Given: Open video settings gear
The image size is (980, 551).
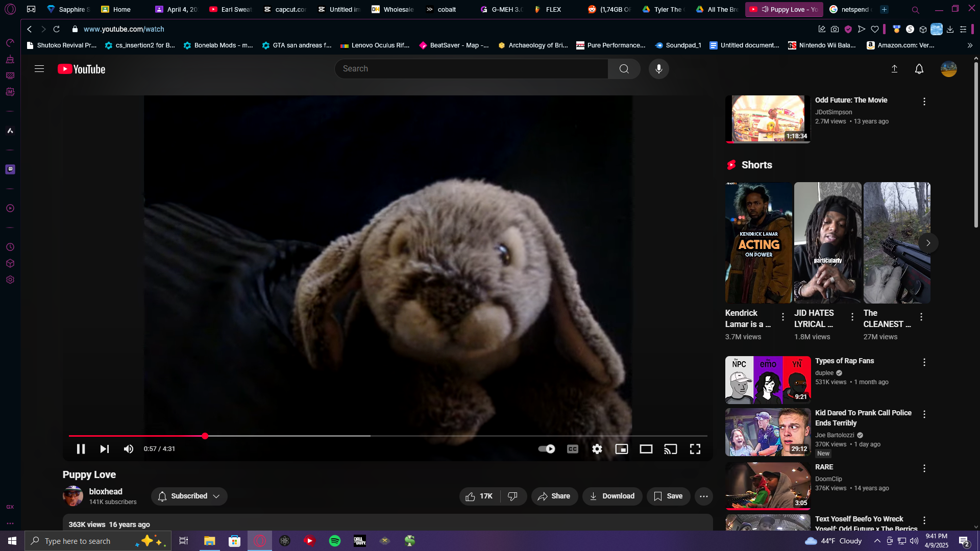Looking at the screenshot, I should (x=597, y=449).
